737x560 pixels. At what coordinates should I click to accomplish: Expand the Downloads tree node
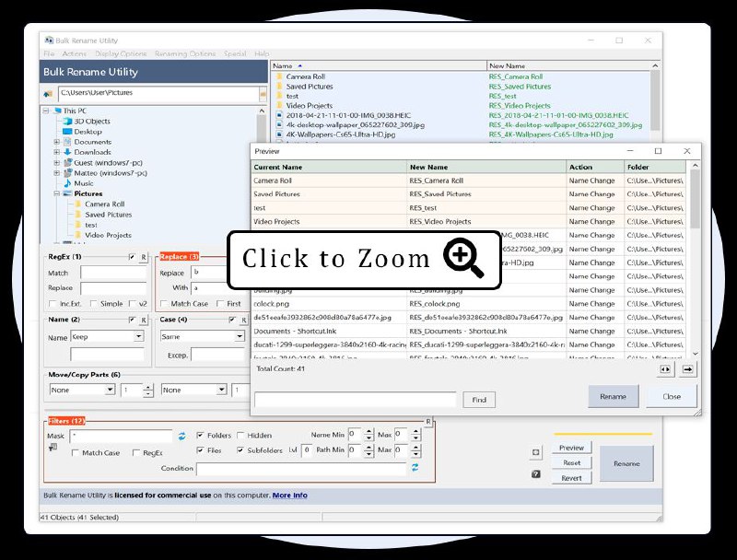[57, 152]
